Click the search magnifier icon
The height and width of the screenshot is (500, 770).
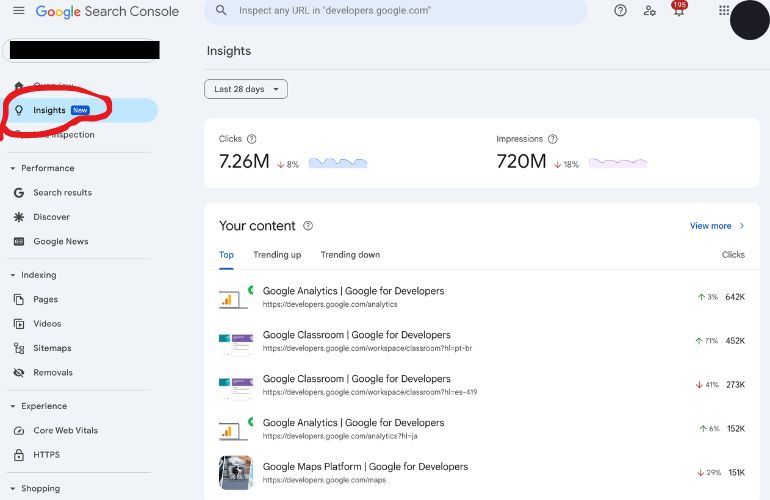pos(221,10)
